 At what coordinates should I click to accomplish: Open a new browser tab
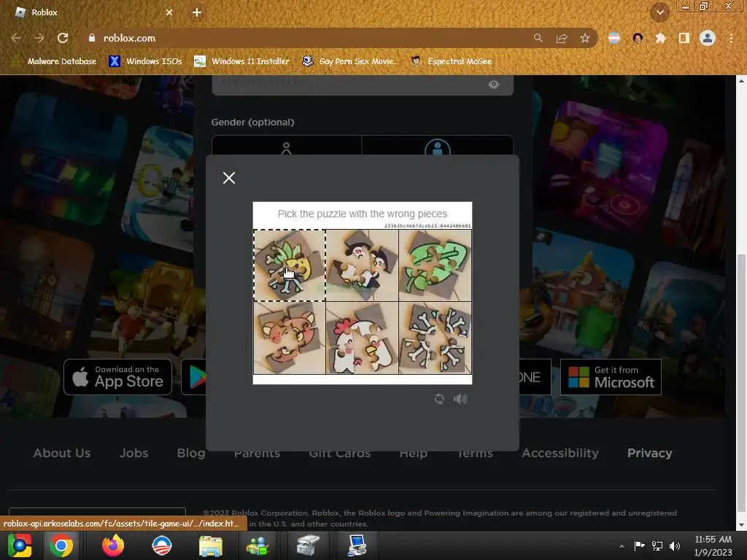click(197, 12)
